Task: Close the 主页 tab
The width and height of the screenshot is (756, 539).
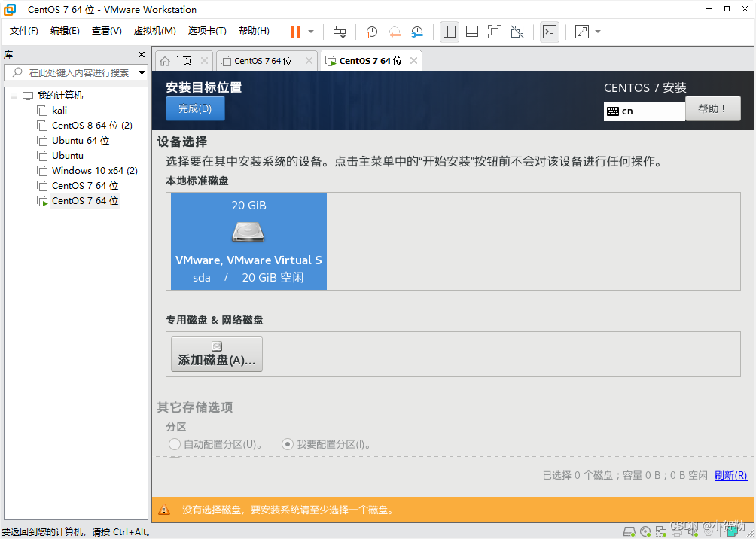Action: pos(204,61)
